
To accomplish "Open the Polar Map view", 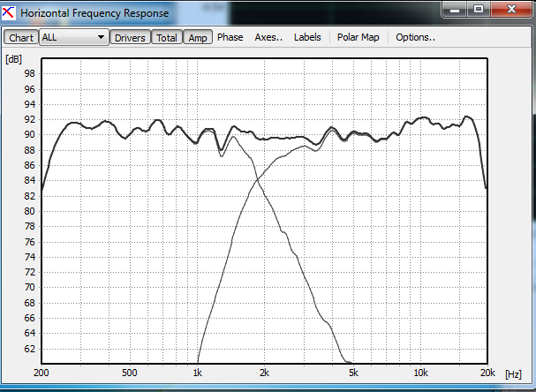I will pos(358,38).
